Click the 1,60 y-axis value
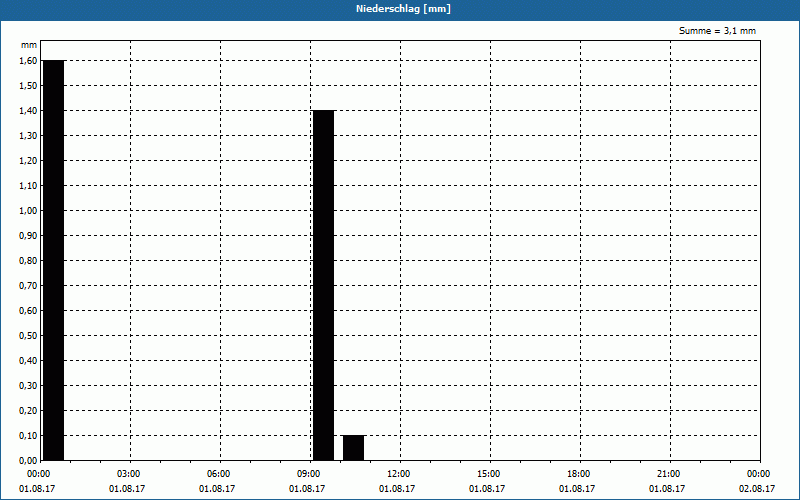Screen dimensions: 800x500 click(x=28, y=60)
